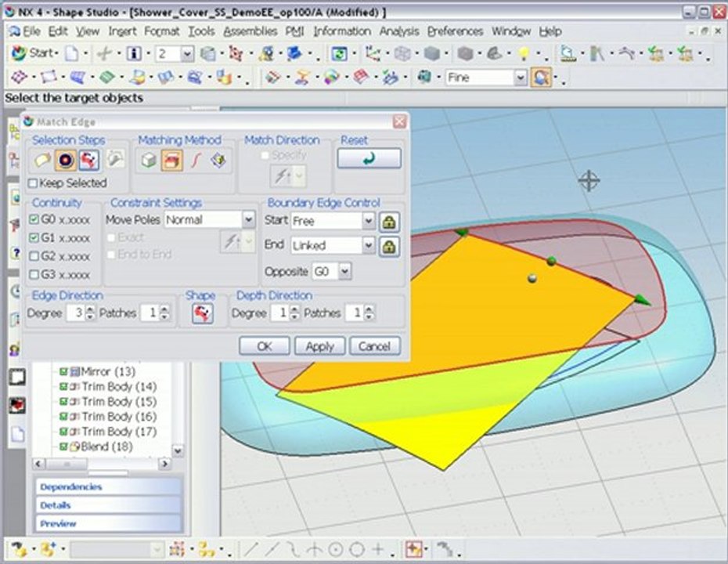This screenshot has height=564, width=728.
Task: Select the first Selection Steps icon (edge)
Action: 41,161
